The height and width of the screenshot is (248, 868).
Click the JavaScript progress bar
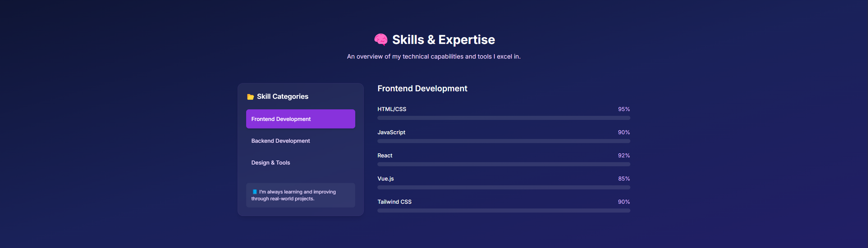tap(503, 141)
